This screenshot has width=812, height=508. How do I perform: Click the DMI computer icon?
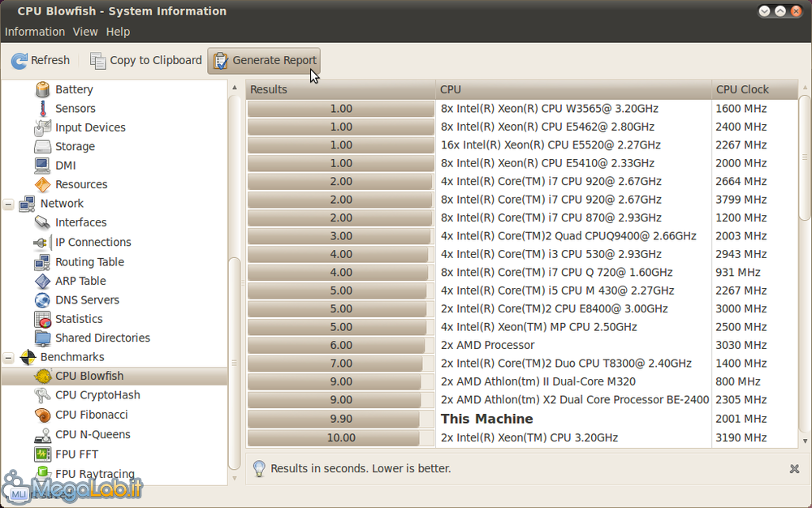pos(42,166)
